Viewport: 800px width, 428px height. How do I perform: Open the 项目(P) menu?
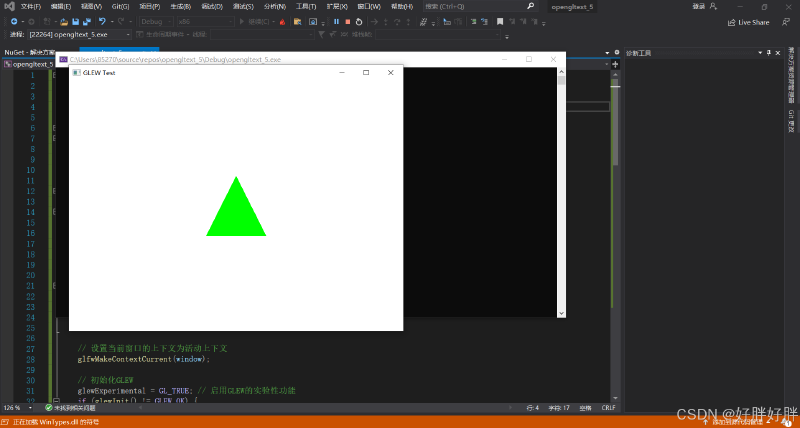(x=149, y=7)
